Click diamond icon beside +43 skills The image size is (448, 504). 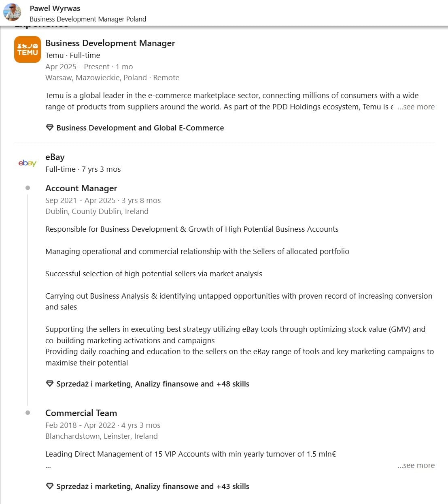50,486
